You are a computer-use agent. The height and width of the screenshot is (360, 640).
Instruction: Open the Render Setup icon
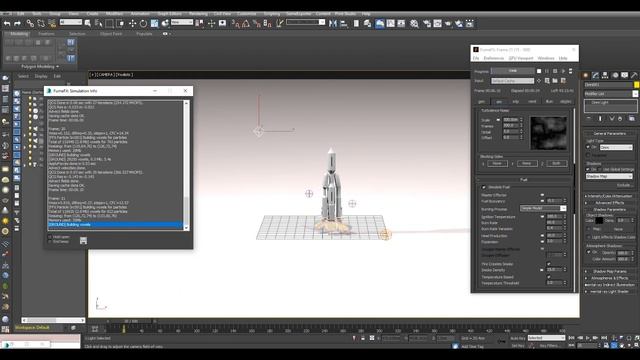[x=427, y=24]
